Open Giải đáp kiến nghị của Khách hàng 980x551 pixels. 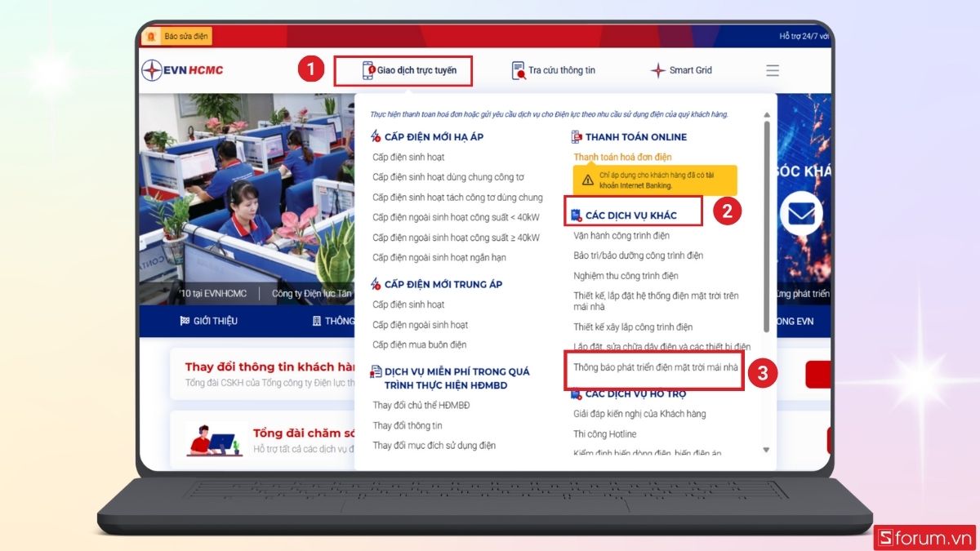point(639,414)
